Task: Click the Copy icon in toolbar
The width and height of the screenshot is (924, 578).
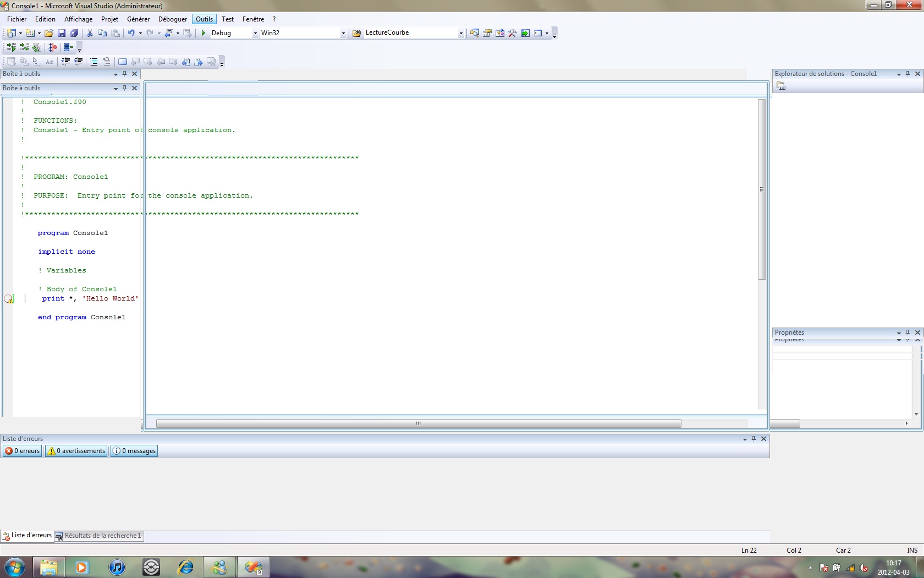Action: pos(102,33)
